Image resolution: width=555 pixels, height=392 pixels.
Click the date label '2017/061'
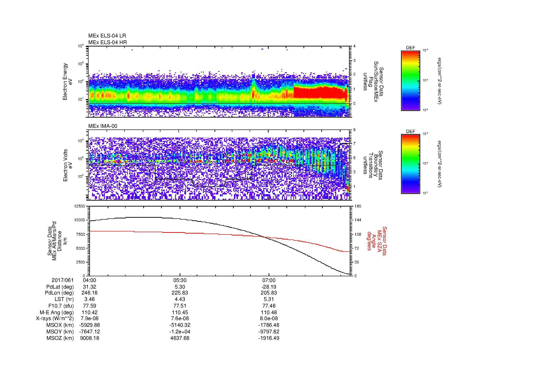pyautogui.click(x=63, y=280)
